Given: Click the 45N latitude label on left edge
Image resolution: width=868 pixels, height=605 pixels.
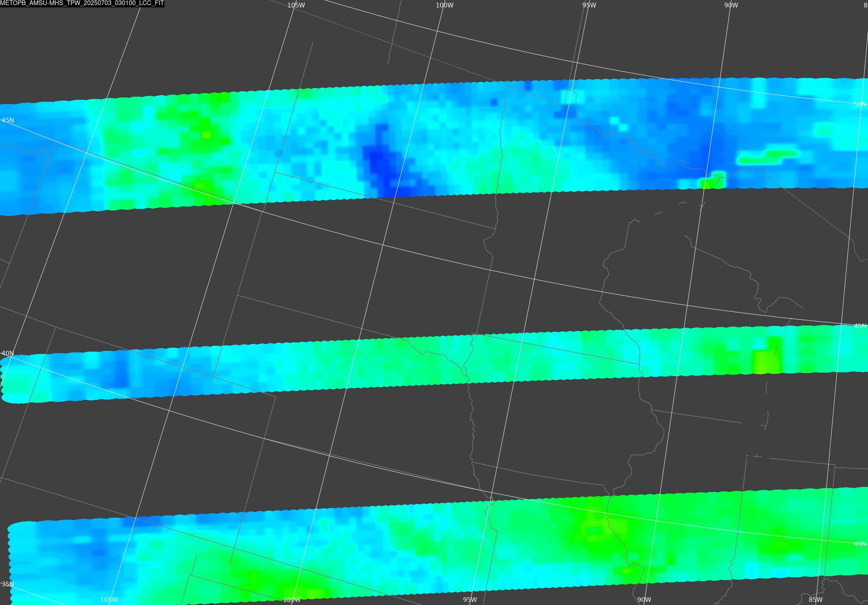Looking at the screenshot, I should tap(8, 120).
